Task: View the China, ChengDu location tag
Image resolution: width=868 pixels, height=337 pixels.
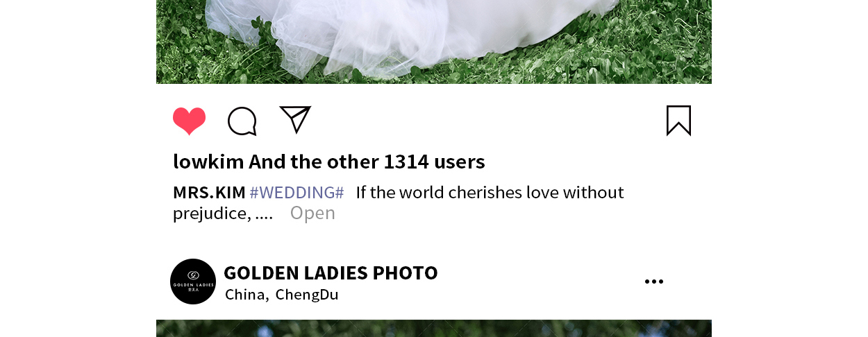Action: coord(281,294)
